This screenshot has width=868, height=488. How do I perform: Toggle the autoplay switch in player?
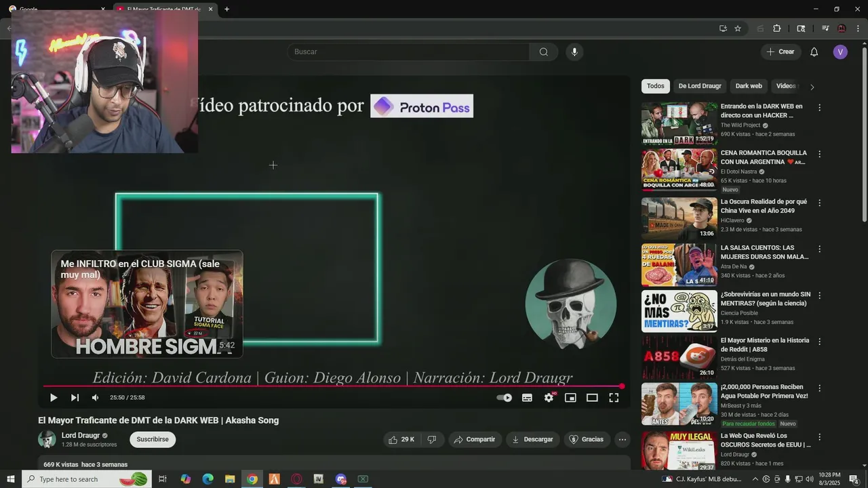point(504,398)
